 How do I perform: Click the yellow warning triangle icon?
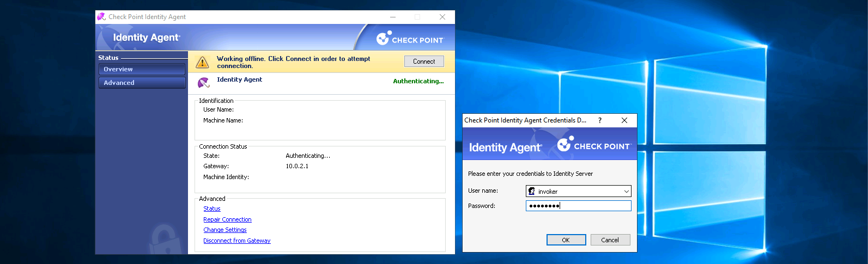(202, 62)
